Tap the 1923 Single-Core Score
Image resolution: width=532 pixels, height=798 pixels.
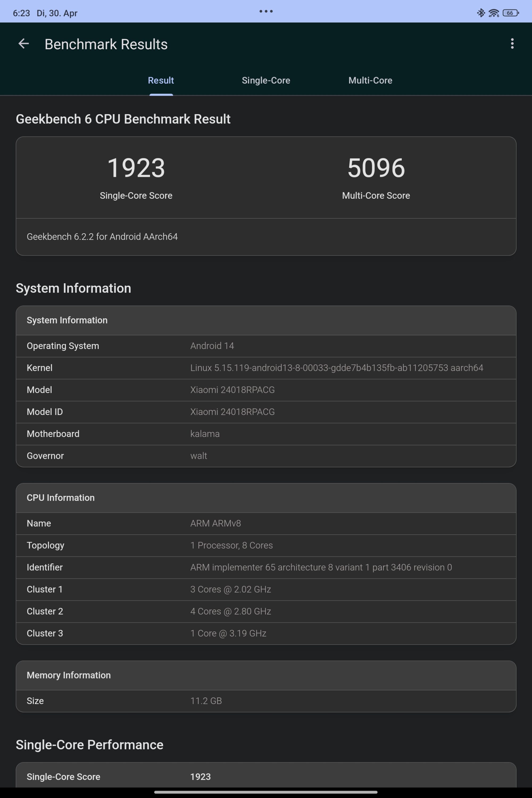tap(136, 168)
